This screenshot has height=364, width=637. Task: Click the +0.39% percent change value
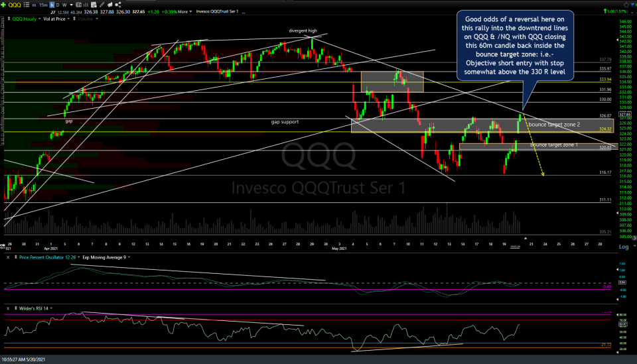pyautogui.click(x=169, y=12)
